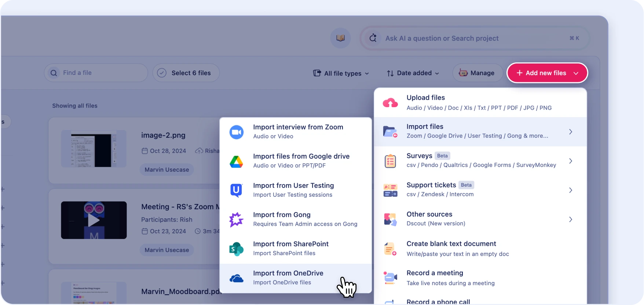Open the Marvin_Moodboard.pdf file name
The image size is (644, 305).
point(181,291)
